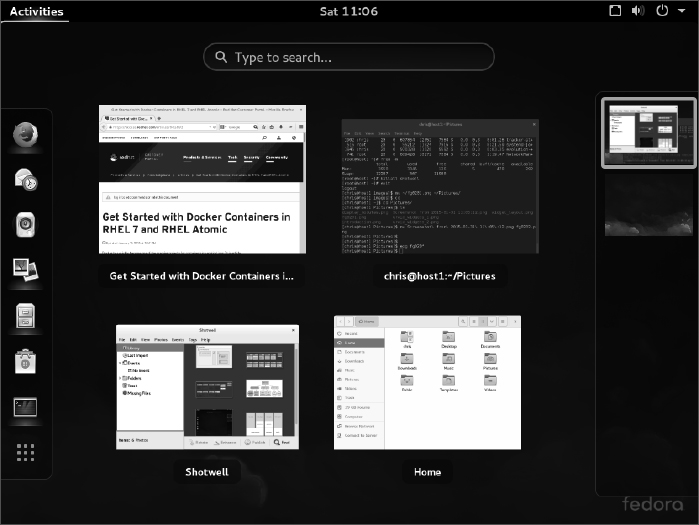Launch Shotwell photo manager from dash

25,270
